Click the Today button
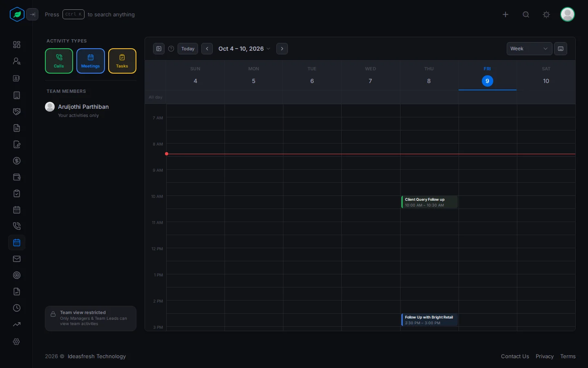Screen dimensions: 588x368 [188, 49]
